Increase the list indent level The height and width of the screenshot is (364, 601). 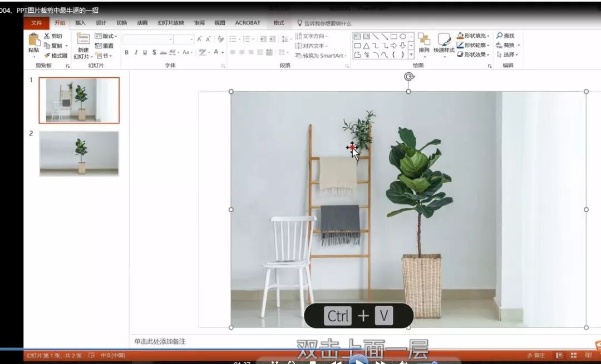coord(272,39)
